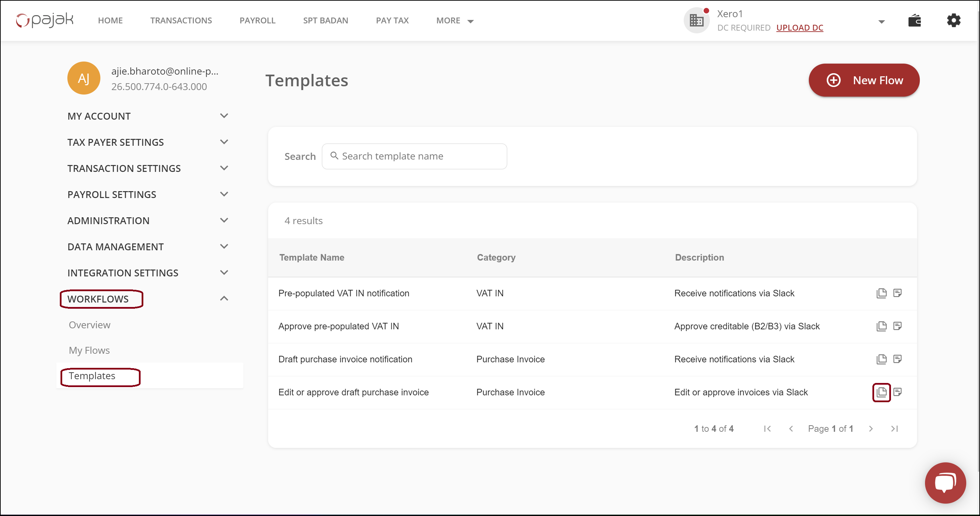980x516 pixels.
Task: Click copy icon for Draft purchase invoice notification
Action: (x=881, y=359)
